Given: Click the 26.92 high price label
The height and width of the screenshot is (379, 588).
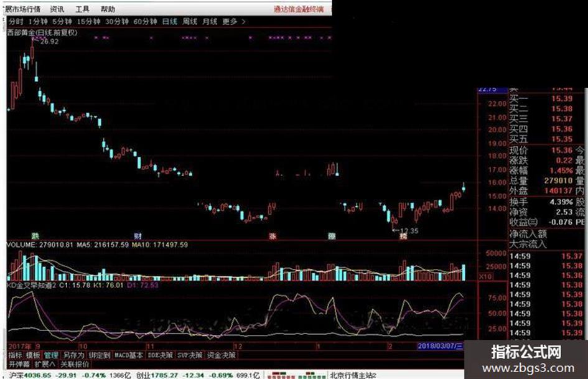Looking at the screenshot, I should (50, 41).
